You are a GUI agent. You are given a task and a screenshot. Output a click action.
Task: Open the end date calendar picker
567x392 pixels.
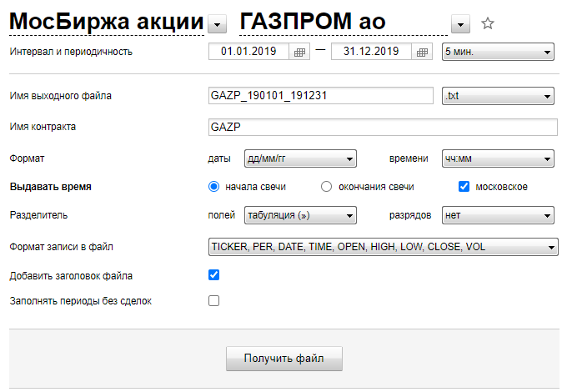point(423,53)
